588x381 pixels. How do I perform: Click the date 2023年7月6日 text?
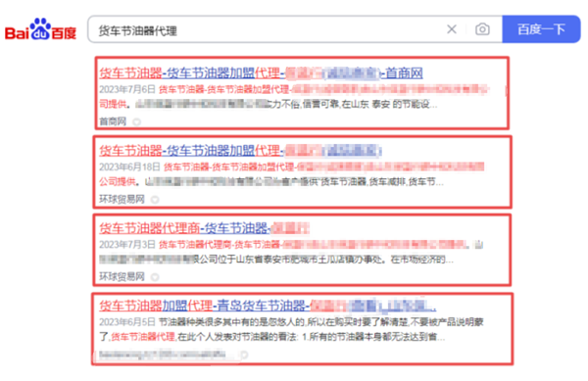[127, 89]
